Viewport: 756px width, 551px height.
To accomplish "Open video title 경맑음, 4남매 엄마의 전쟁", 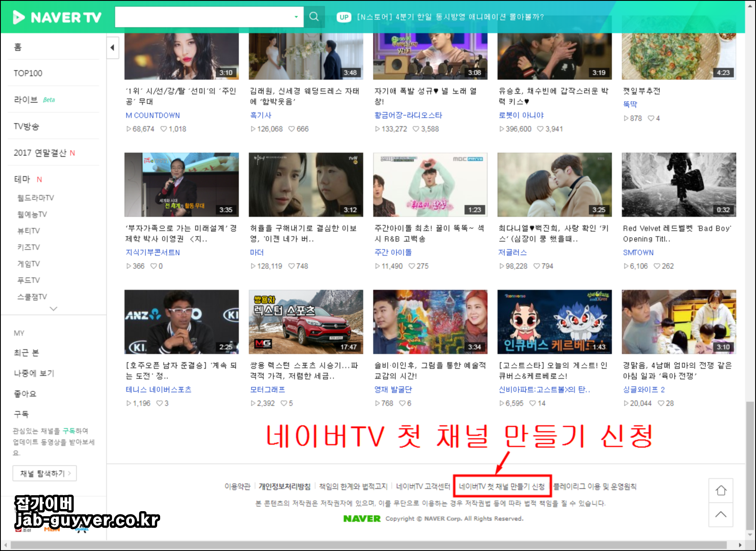I will coord(677,371).
